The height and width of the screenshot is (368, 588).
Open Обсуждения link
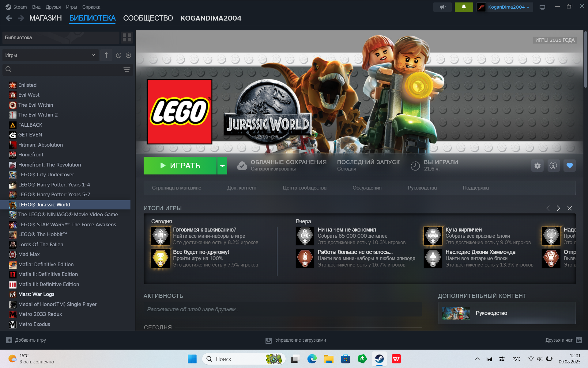(367, 188)
